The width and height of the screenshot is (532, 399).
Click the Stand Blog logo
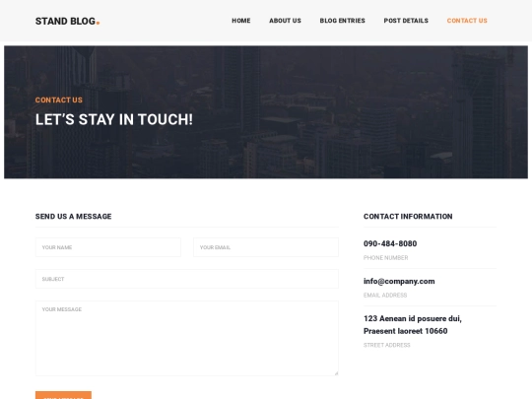pos(68,21)
